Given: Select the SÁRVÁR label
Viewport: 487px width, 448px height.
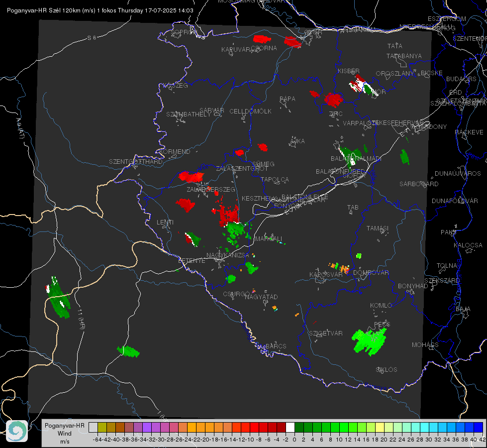Looking at the screenshot, I should (212, 111).
